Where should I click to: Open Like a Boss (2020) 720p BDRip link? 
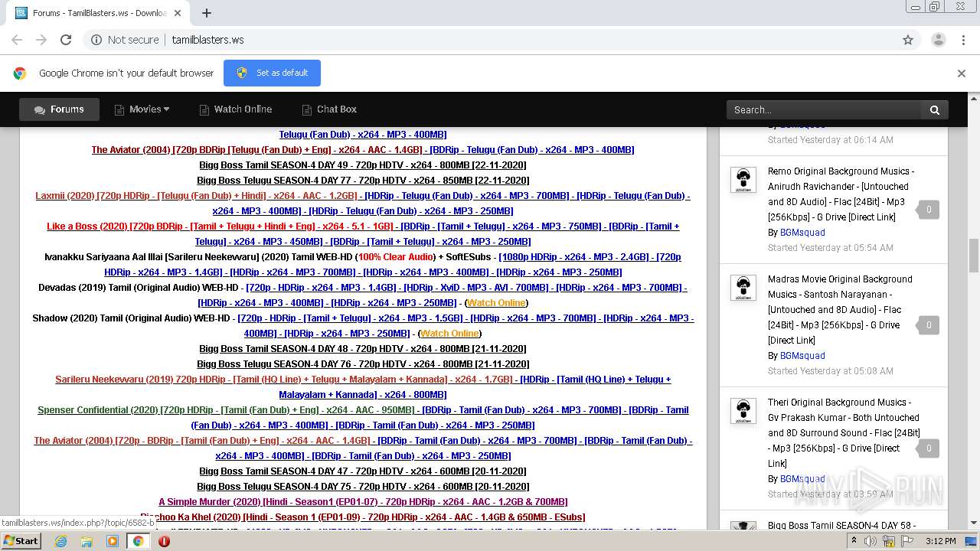pyautogui.click(x=220, y=227)
